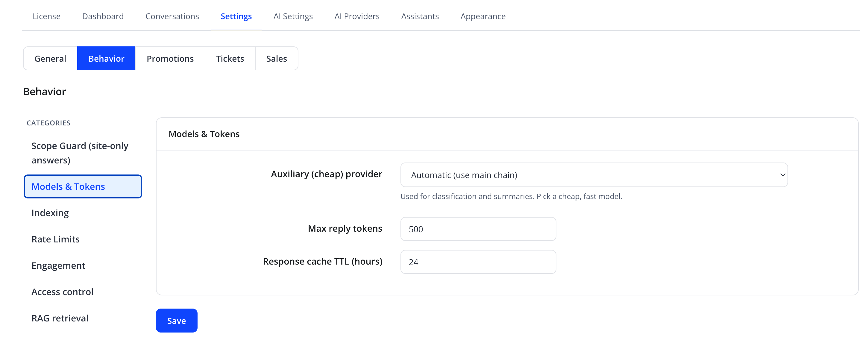Select the Behavior sub-tab

[x=106, y=58]
